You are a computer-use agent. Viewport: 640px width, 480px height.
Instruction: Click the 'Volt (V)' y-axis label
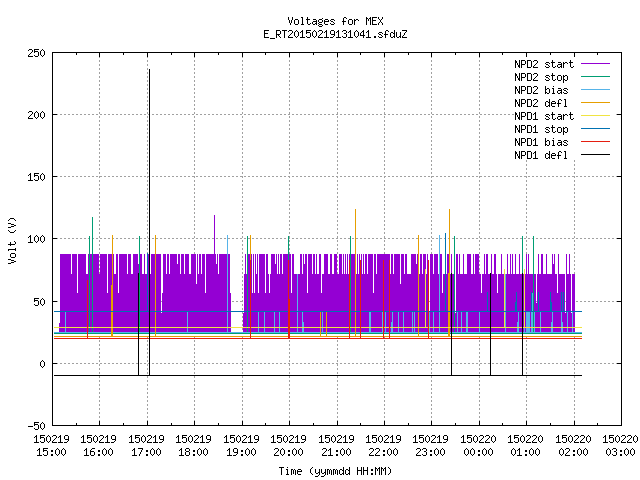point(12,241)
